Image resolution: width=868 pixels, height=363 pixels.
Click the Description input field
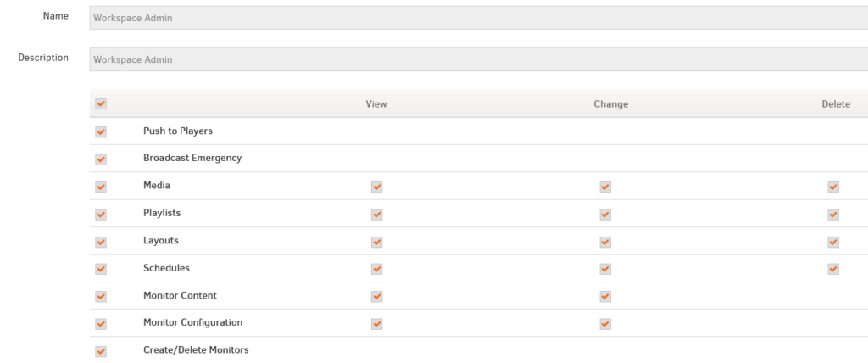pos(479,59)
